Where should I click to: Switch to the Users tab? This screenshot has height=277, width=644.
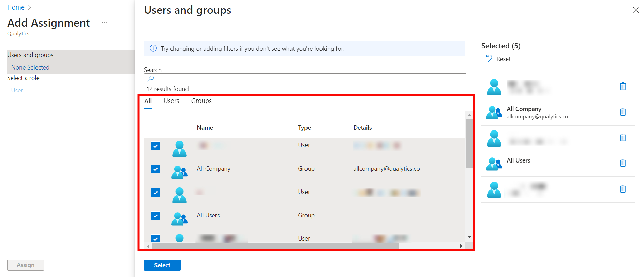[x=171, y=101]
